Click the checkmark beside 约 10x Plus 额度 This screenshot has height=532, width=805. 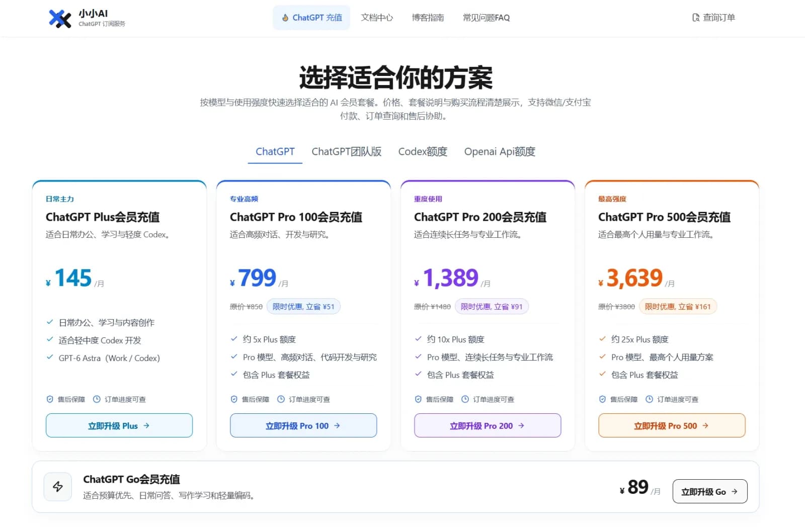pyautogui.click(x=418, y=339)
